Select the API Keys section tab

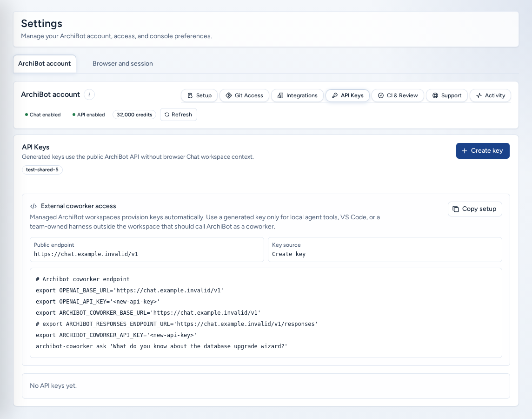tap(347, 95)
